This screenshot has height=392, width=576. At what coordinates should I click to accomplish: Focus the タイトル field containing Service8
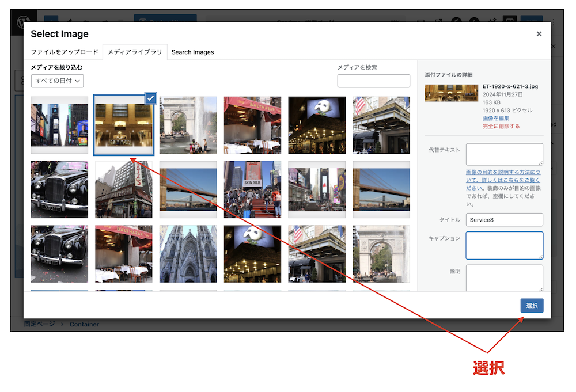pyautogui.click(x=504, y=220)
